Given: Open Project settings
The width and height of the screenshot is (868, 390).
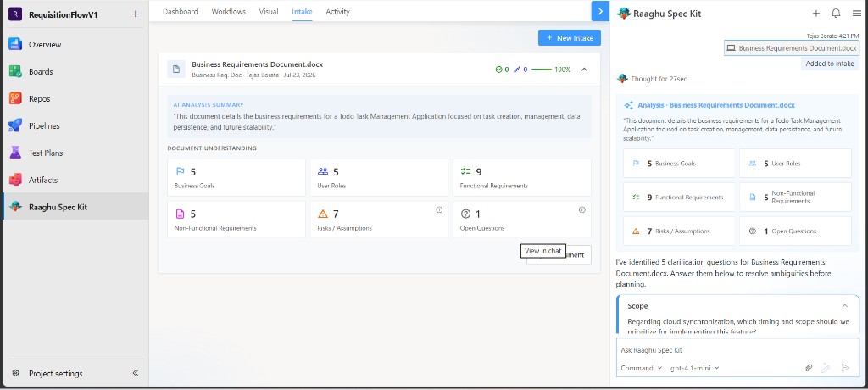Looking at the screenshot, I should 55,373.
